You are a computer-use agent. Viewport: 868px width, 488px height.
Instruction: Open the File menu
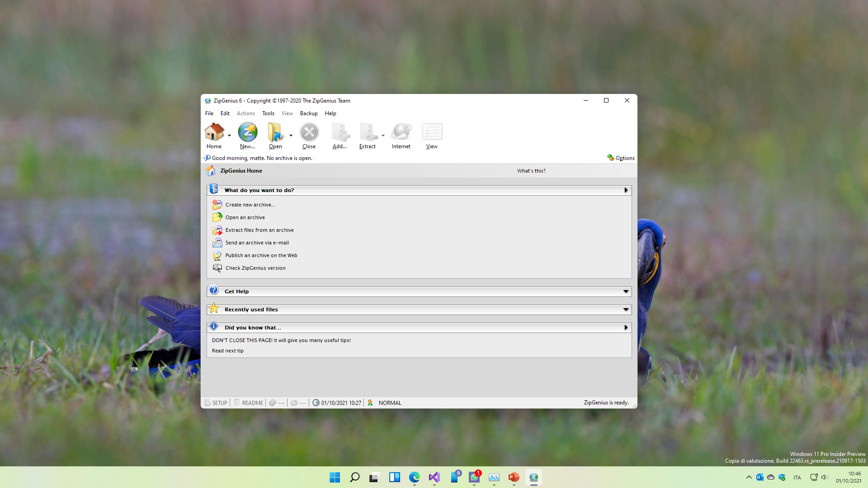pos(209,113)
